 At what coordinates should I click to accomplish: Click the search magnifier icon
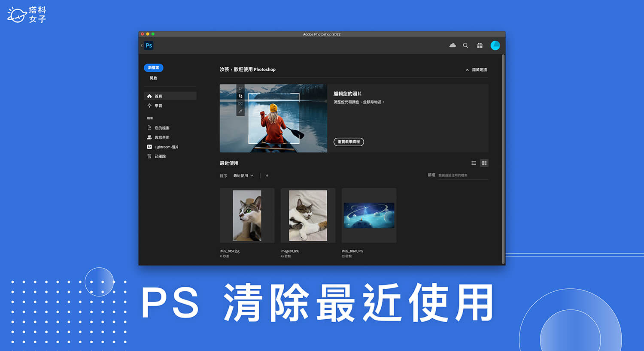[465, 45]
